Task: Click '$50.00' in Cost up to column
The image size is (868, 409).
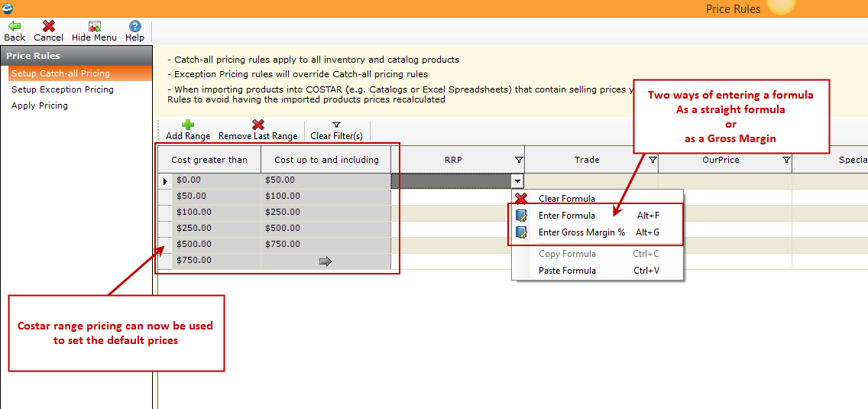Action: (x=326, y=180)
